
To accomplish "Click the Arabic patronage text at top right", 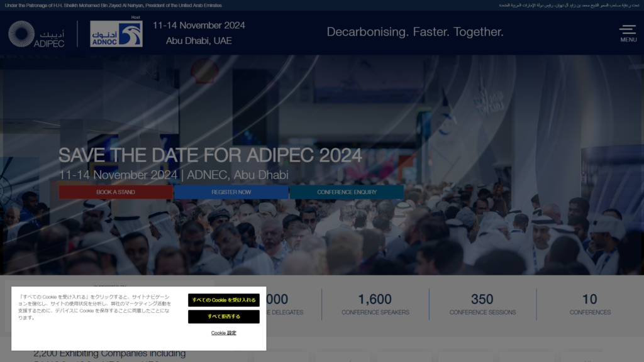I will 569,5.
